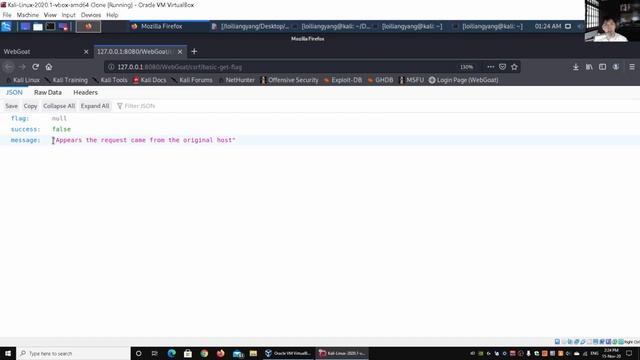Go back with the back arrow
Viewport: 640px width, 360px height.
(9, 67)
